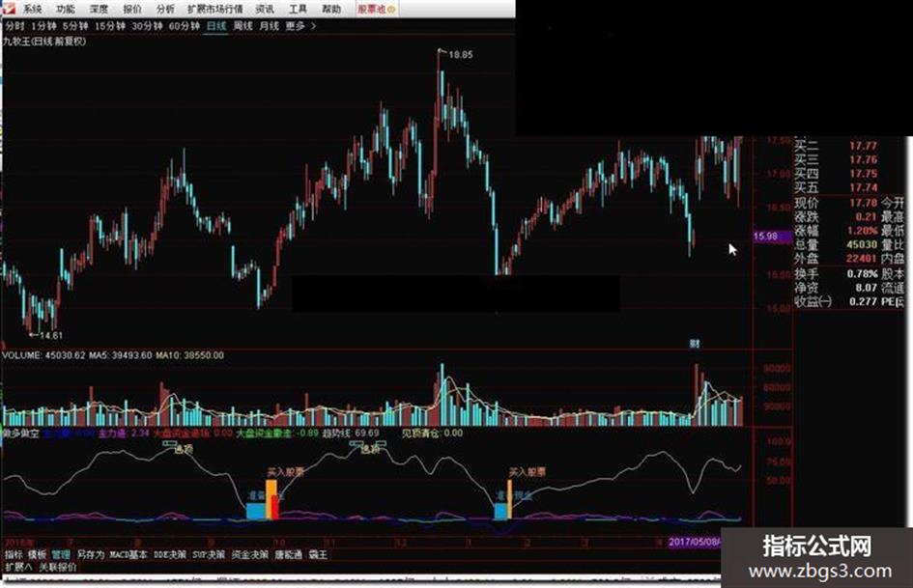Click the first 买入股票 signal marker

coord(285,471)
